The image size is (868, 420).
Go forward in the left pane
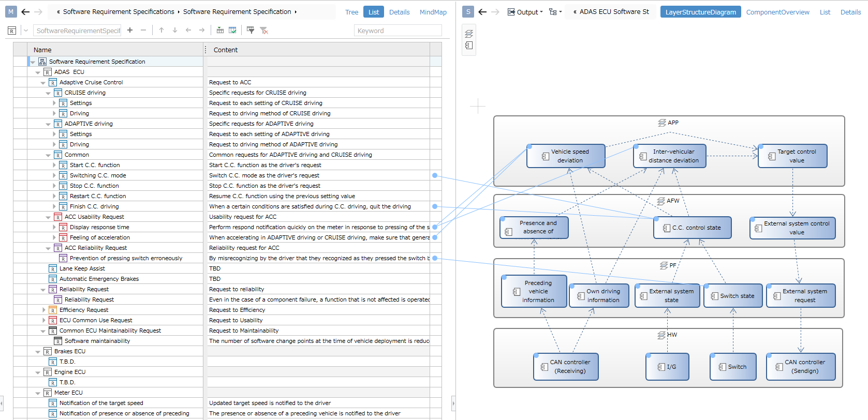[x=38, y=11]
